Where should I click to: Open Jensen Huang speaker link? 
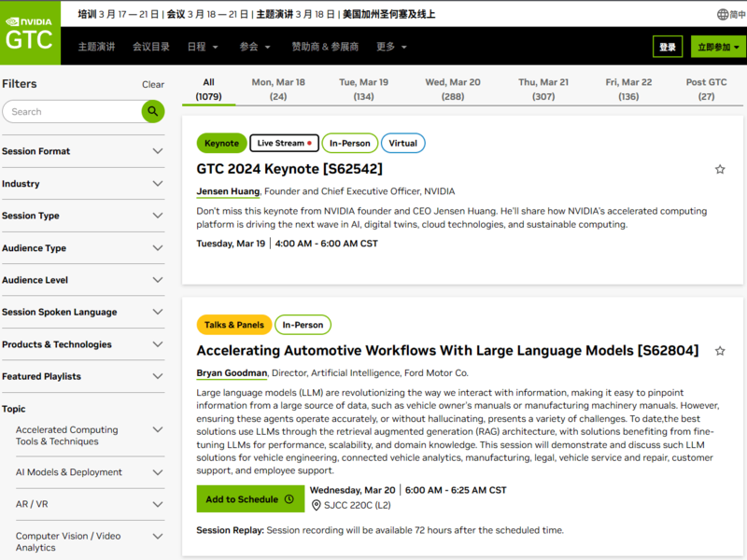(228, 191)
